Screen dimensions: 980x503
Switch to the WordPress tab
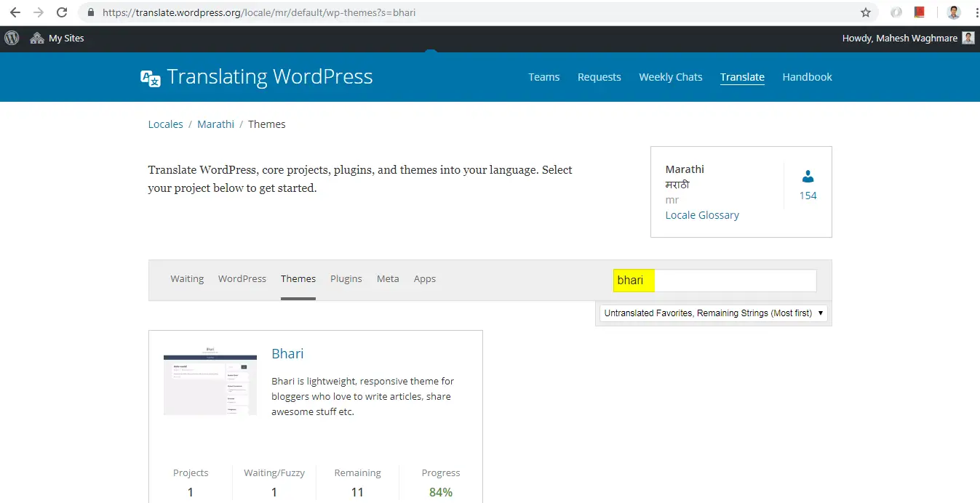(242, 279)
